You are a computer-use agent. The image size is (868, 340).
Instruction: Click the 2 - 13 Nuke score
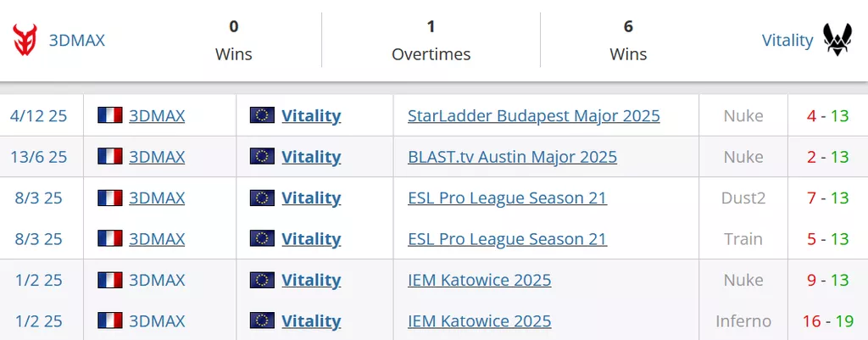(827, 157)
